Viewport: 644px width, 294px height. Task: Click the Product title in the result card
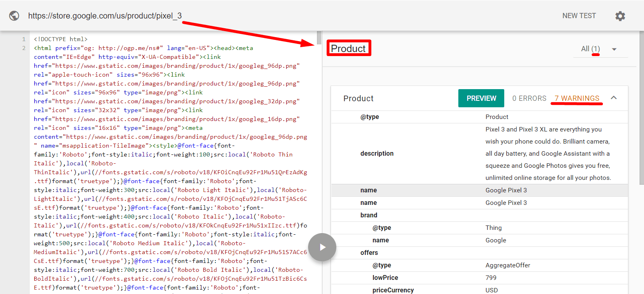tap(358, 98)
